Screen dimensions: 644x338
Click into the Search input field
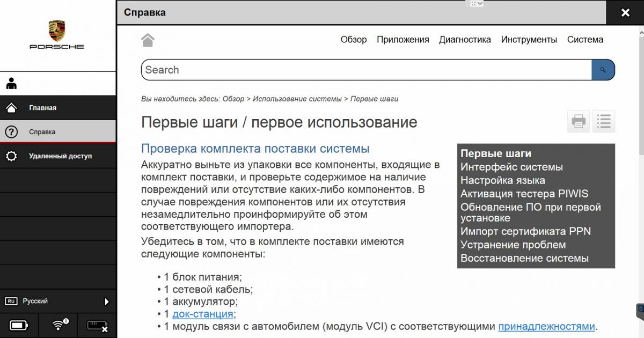tap(366, 70)
